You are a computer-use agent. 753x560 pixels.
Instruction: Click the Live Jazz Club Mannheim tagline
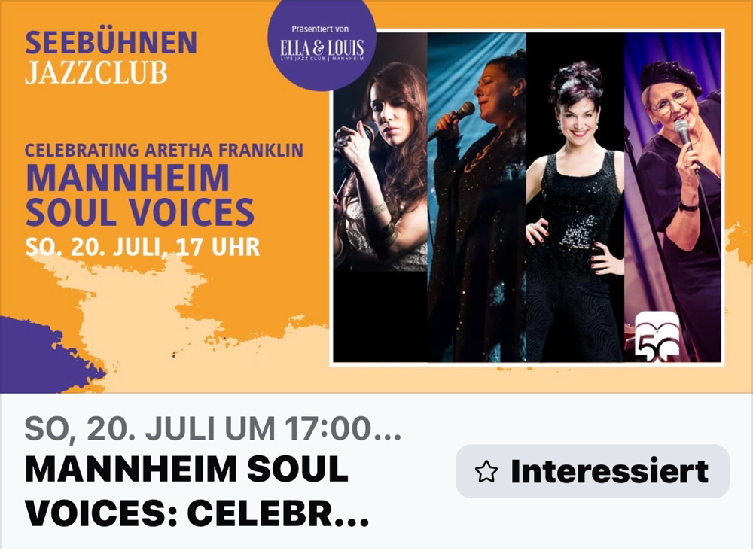pyautogui.click(x=322, y=59)
